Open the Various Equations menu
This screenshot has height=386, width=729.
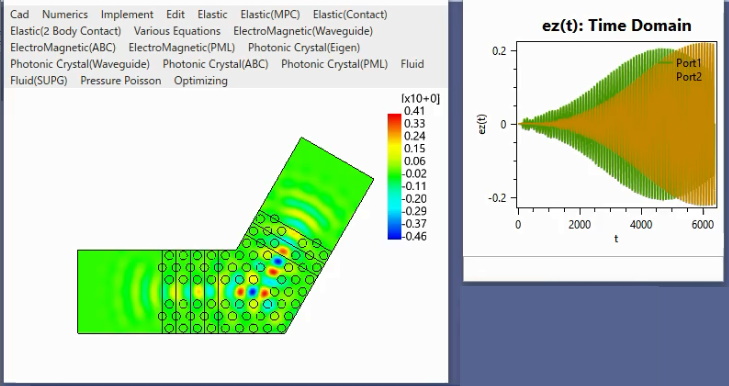(x=177, y=31)
